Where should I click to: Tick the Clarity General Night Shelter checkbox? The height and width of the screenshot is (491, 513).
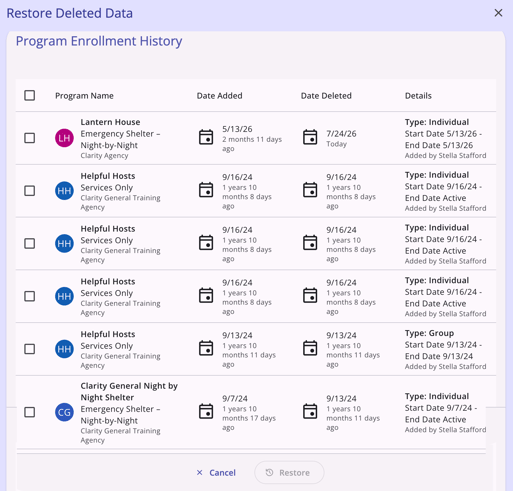30,412
